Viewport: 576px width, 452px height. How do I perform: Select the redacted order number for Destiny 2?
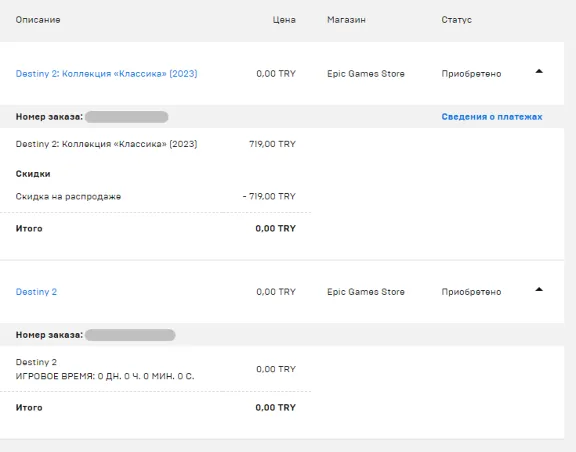tap(130, 335)
